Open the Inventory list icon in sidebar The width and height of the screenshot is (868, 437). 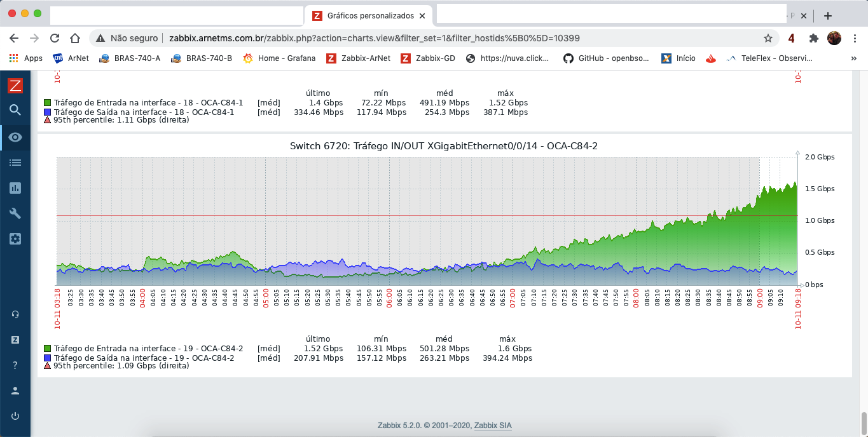point(15,163)
